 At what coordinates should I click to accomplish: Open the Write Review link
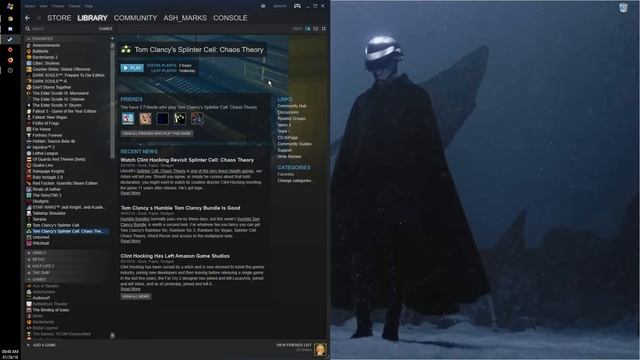289,156
